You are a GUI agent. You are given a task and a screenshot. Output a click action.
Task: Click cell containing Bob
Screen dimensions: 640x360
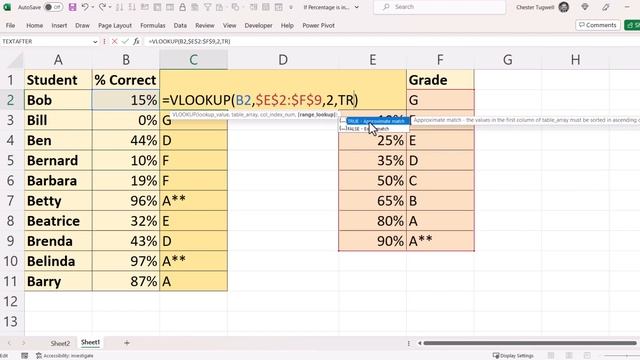click(58, 100)
